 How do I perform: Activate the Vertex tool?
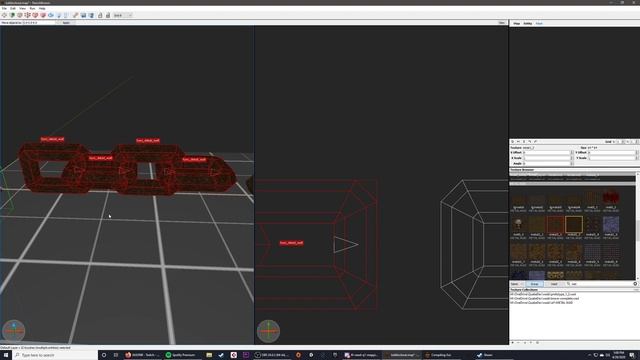[x=27, y=15]
